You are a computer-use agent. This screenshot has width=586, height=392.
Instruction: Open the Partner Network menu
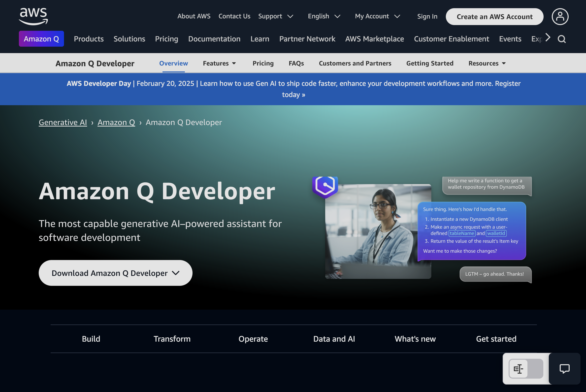click(307, 39)
